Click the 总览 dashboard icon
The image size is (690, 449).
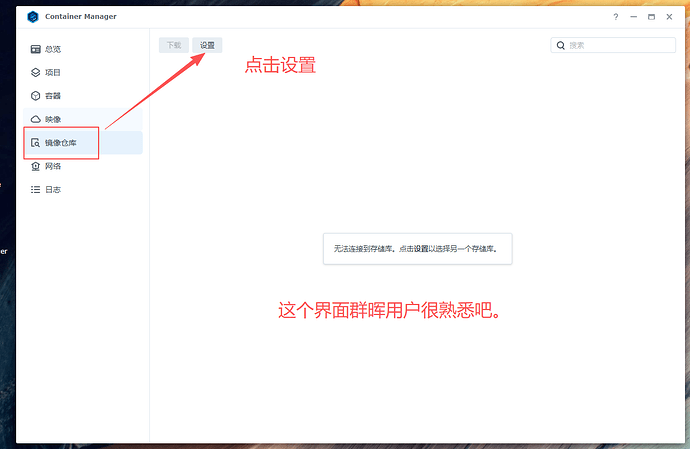point(35,49)
